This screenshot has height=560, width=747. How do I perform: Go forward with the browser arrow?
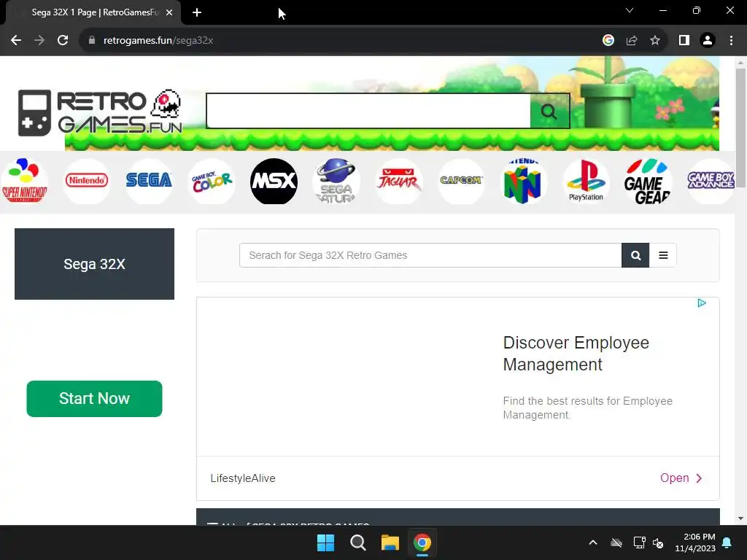click(x=39, y=41)
